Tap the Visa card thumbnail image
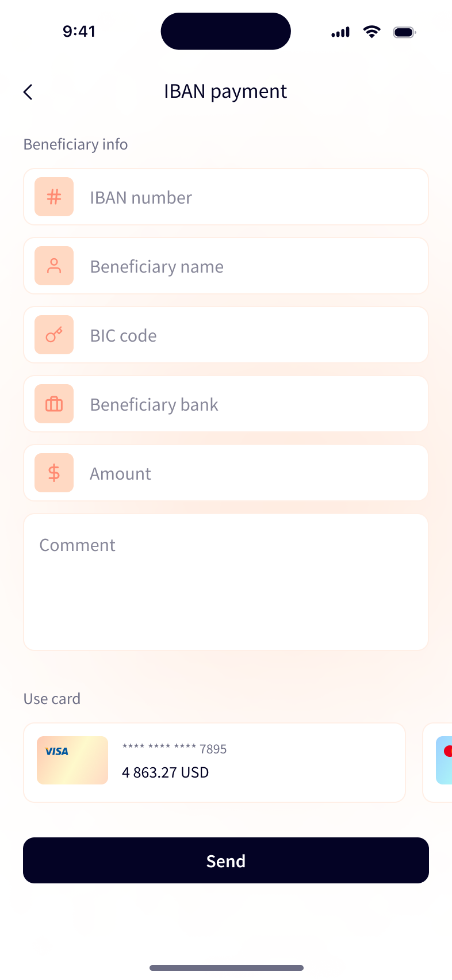The width and height of the screenshot is (452, 980). [72, 760]
